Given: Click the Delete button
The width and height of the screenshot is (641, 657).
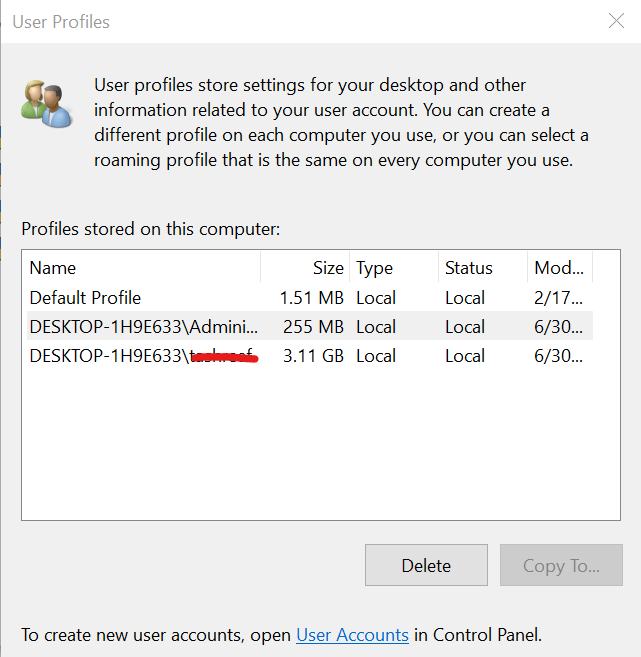Looking at the screenshot, I should coord(426,565).
